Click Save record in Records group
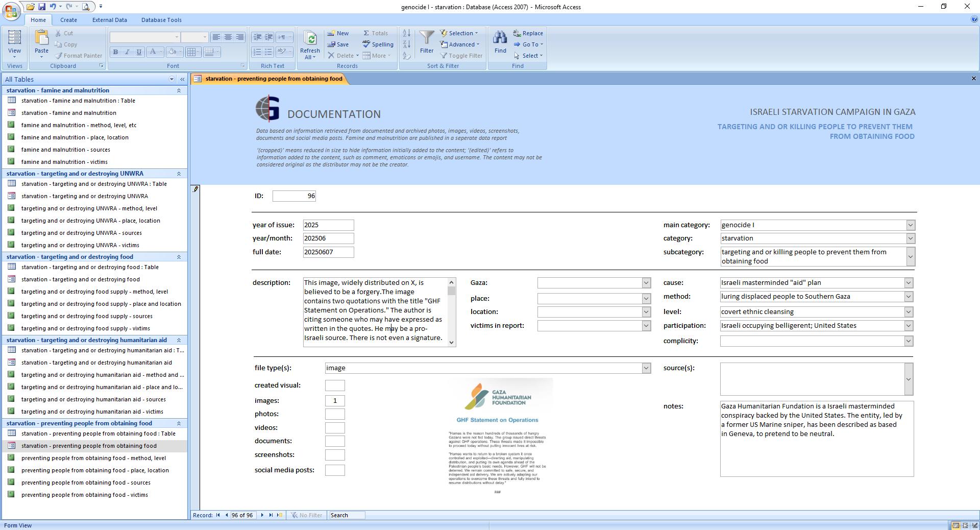 coord(338,44)
